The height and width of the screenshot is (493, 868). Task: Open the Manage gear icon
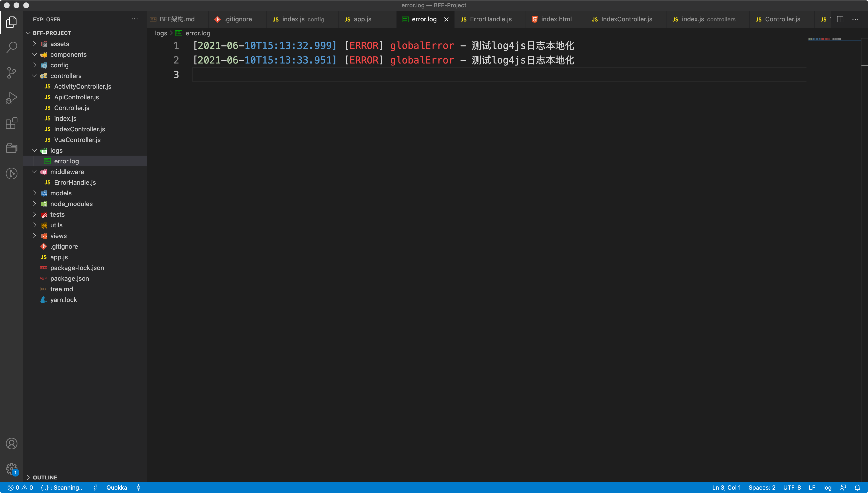coord(11,469)
